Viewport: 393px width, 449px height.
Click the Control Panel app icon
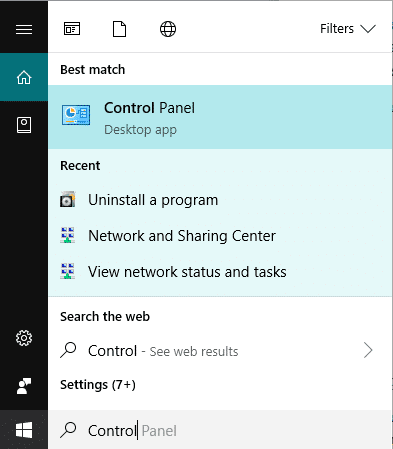76,115
